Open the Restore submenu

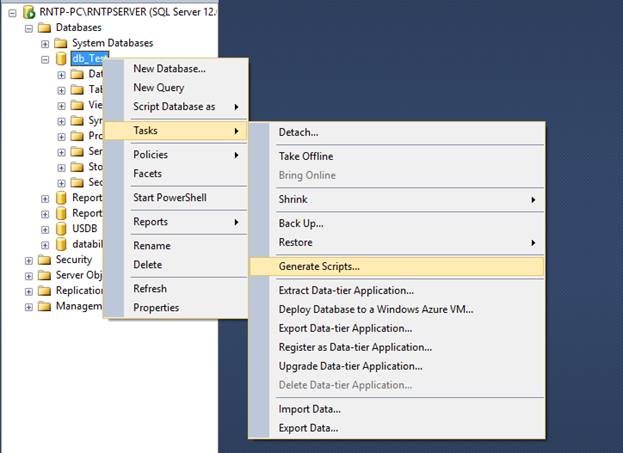(x=397, y=242)
